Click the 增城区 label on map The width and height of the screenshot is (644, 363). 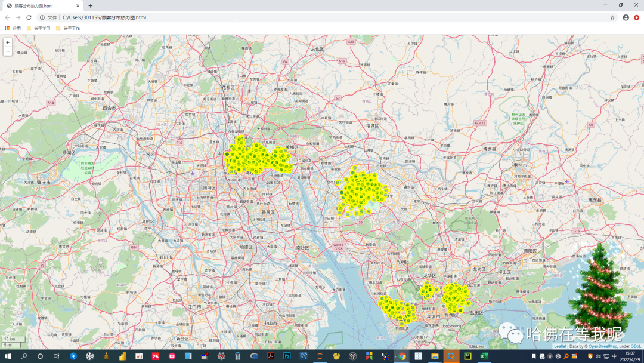tap(373, 126)
